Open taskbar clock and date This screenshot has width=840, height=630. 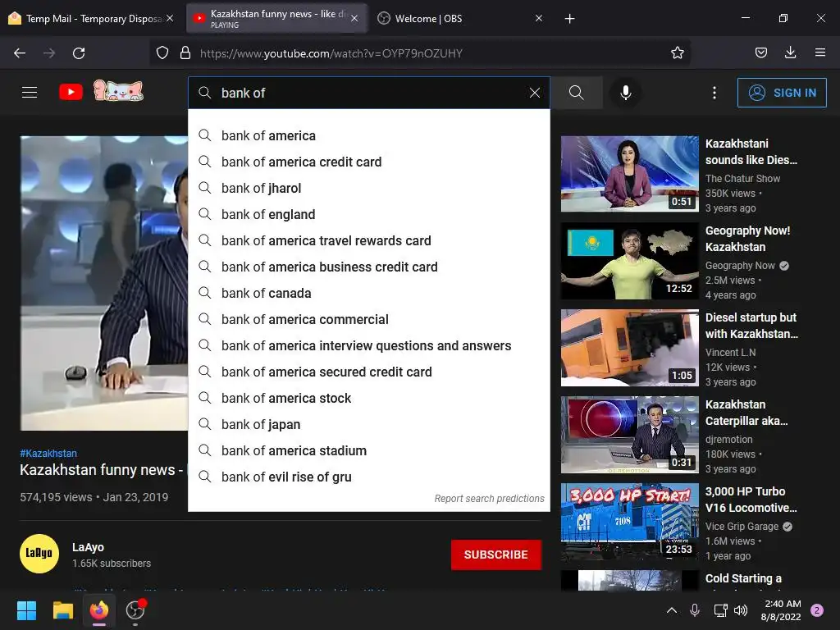click(x=781, y=610)
